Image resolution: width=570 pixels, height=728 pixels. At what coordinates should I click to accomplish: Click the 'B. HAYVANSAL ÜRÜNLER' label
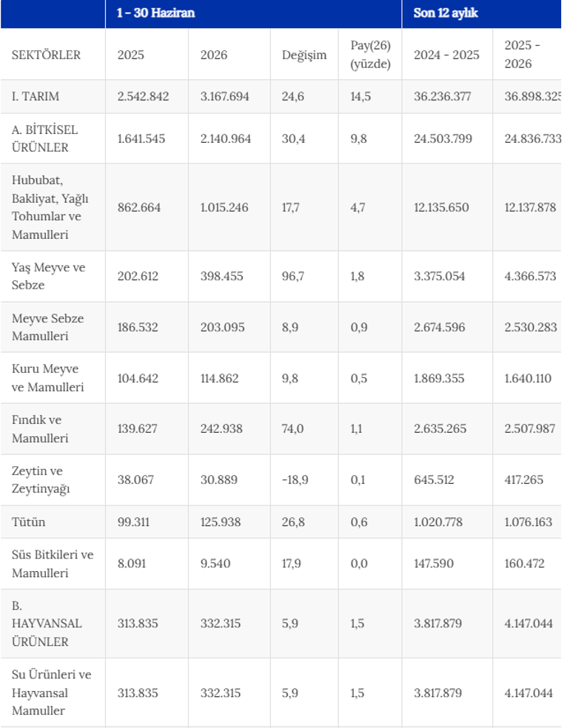[x=47, y=624]
